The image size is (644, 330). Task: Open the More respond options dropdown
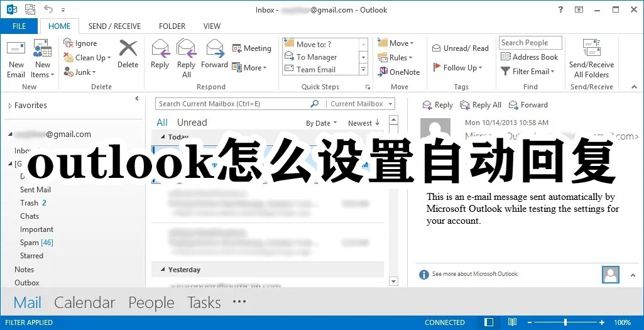click(x=249, y=68)
